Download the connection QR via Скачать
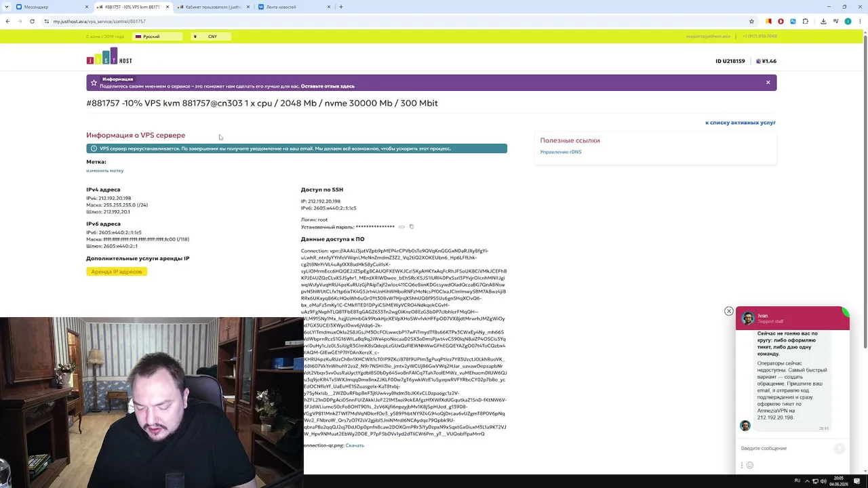This screenshot has height=488, width=868. pyautogui.click(x=355, y=445)
